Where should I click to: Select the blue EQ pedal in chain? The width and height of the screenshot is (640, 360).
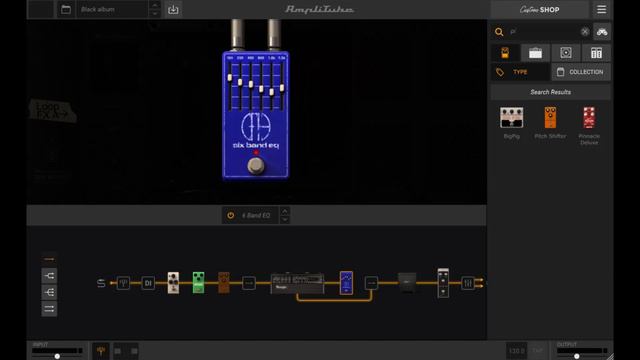[346, 282]
